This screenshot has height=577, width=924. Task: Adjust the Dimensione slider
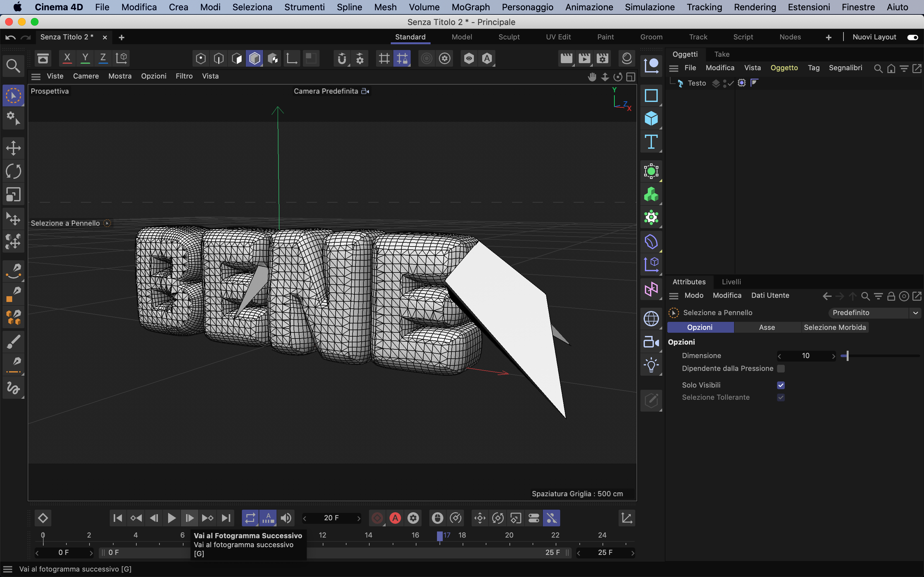(x=847, y=356)
